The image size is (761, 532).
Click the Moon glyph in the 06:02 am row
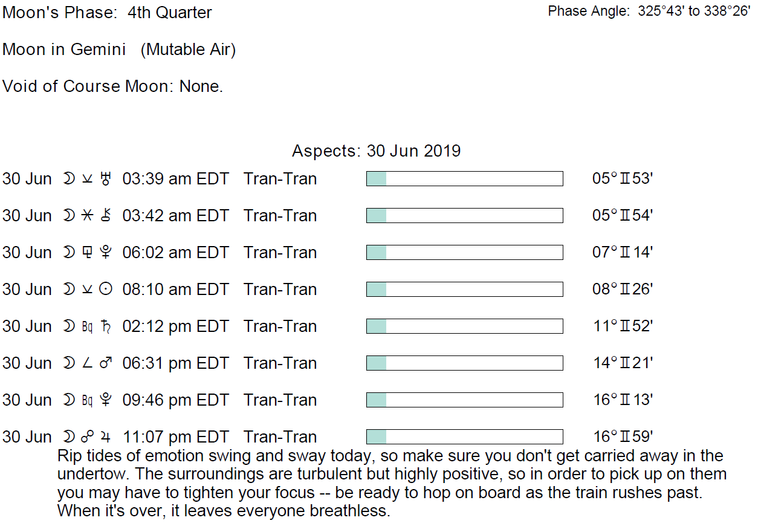pyautogui.click(x=69, y=253)
